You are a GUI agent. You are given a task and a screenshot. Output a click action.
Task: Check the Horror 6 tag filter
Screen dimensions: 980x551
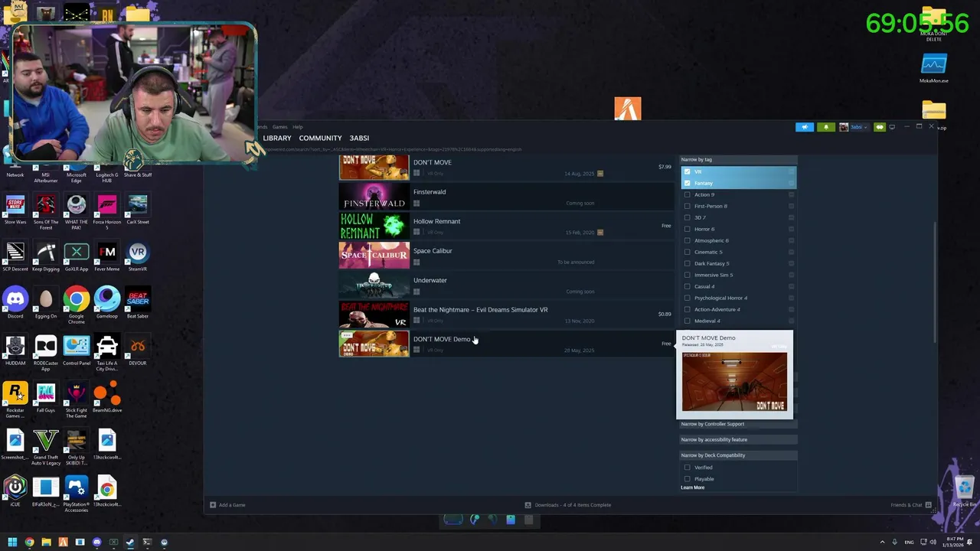coord(687,229)
